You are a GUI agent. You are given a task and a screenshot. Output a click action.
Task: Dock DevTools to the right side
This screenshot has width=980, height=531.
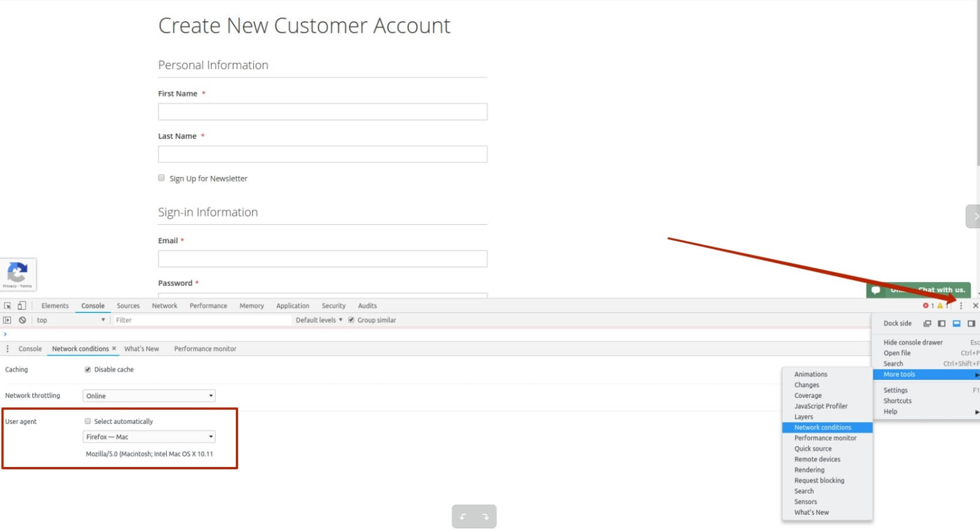971,323
